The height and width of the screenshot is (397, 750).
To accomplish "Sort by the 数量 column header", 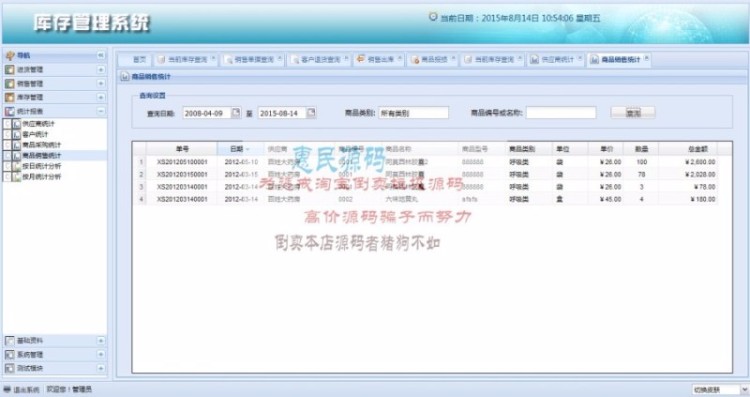I will click(x=641, y=149).
